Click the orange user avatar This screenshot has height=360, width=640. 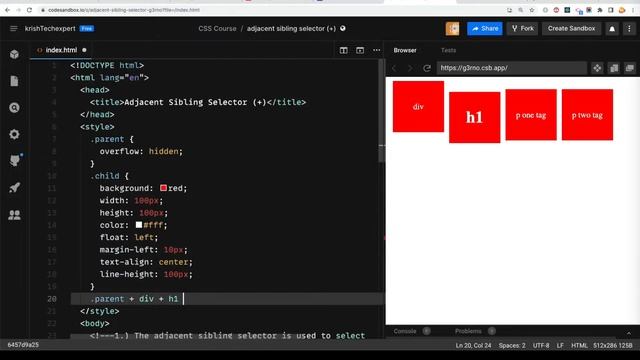pyautogui.click(x=452, y=29)
